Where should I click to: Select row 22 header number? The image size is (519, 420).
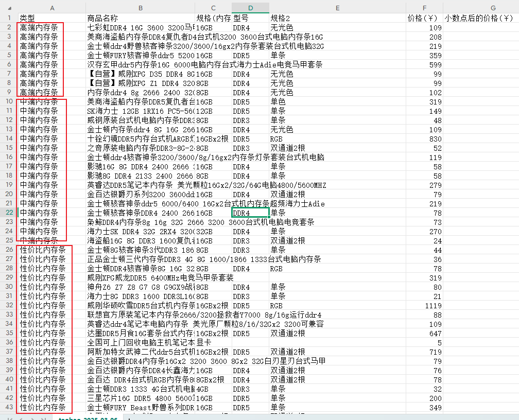[9, 213]
